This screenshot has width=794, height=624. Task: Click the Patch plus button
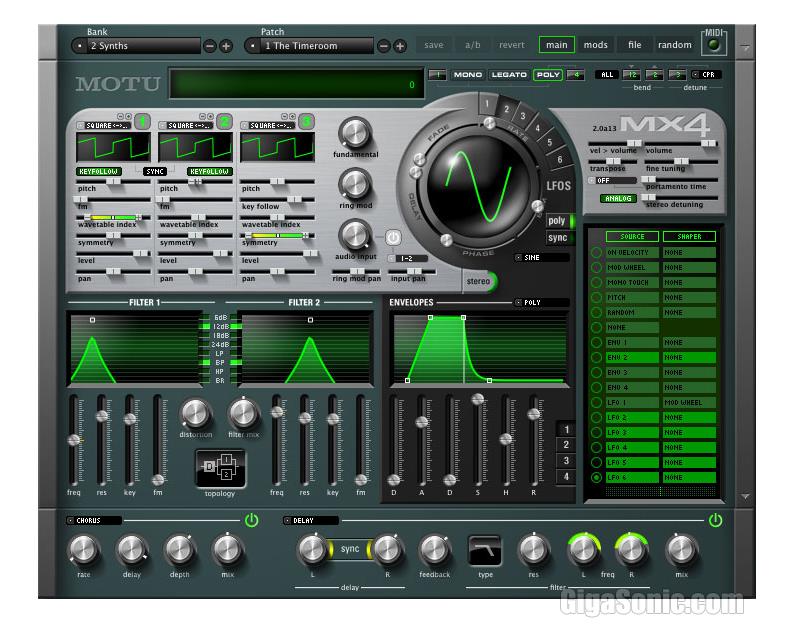point(400,47)
